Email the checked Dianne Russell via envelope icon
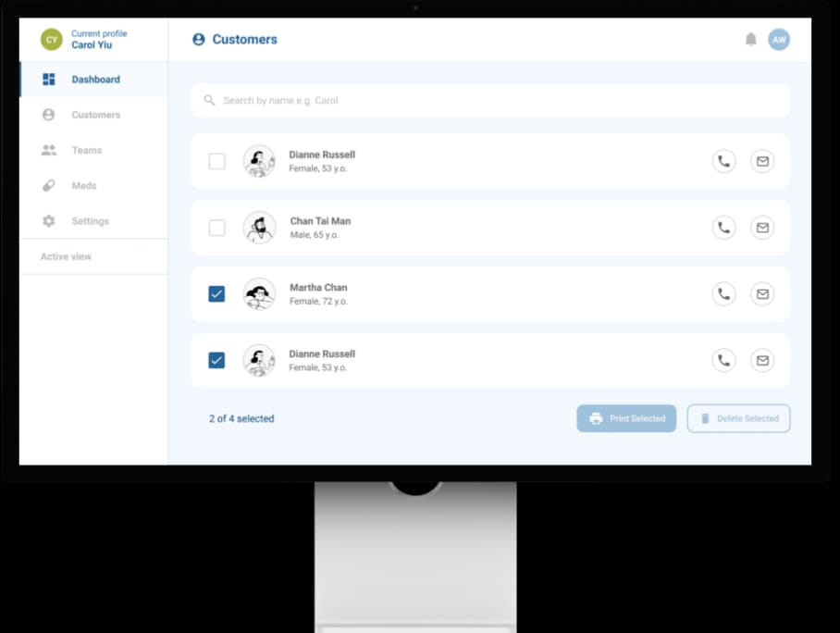This screenshot has height=633, width=840. (762, 361)
